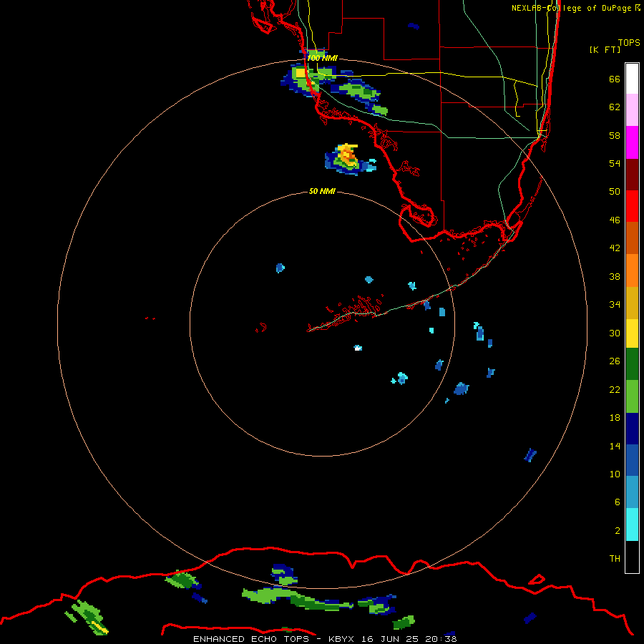Viewport: 644px width, 644px height.
Task: Click the legend label 50
Action: 615,192
